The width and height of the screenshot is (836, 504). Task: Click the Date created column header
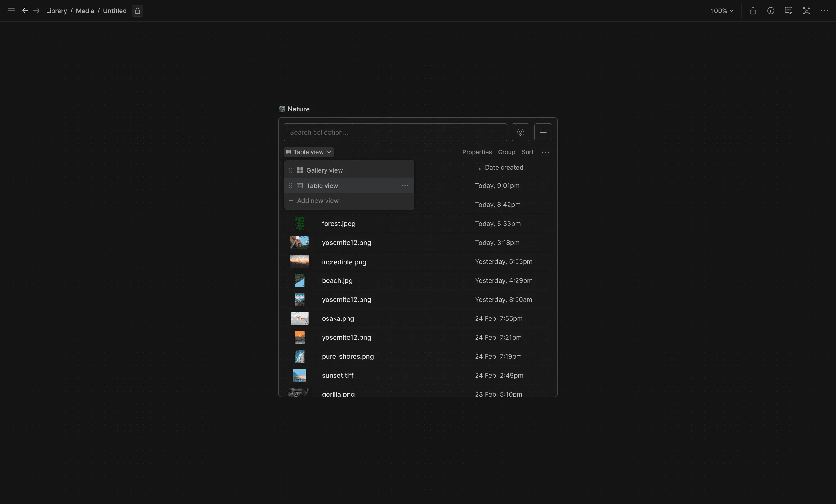tap(499, 167)
